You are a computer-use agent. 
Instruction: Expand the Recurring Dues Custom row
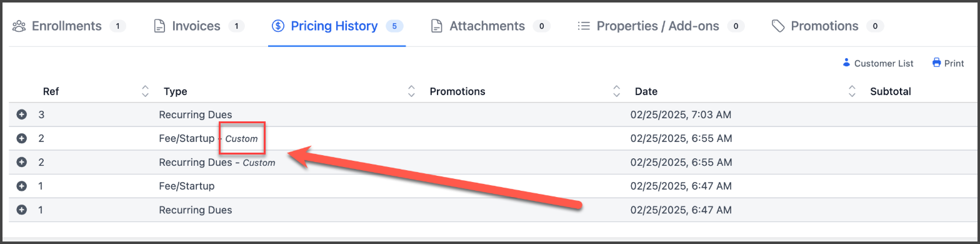point(22,163)
